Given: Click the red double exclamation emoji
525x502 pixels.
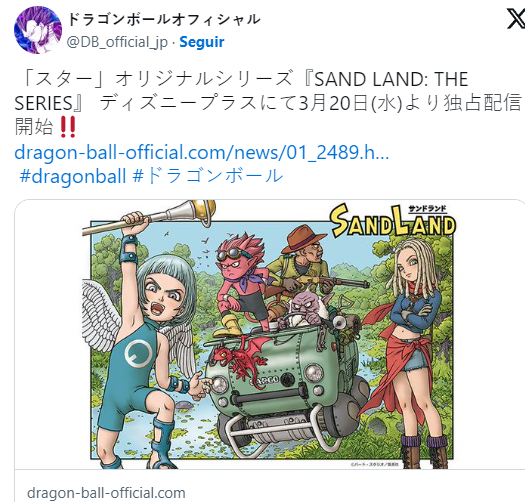Looking at the screenshot, I should click(68, 127).
